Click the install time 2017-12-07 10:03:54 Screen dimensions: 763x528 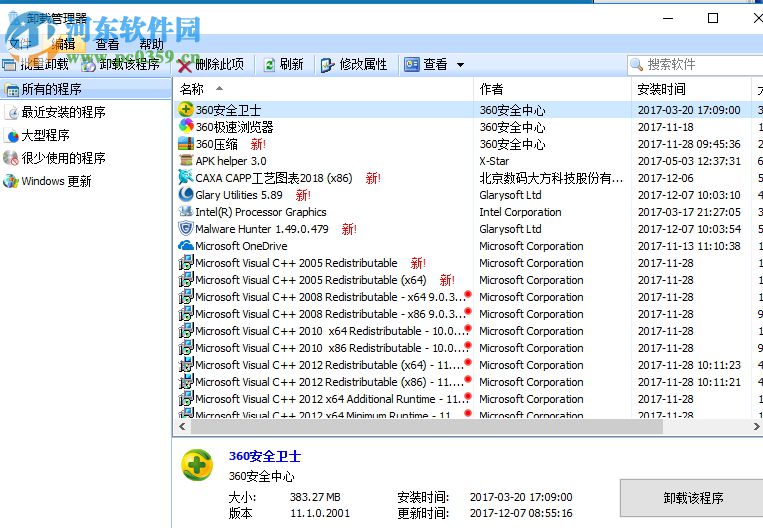pos(689,229)
